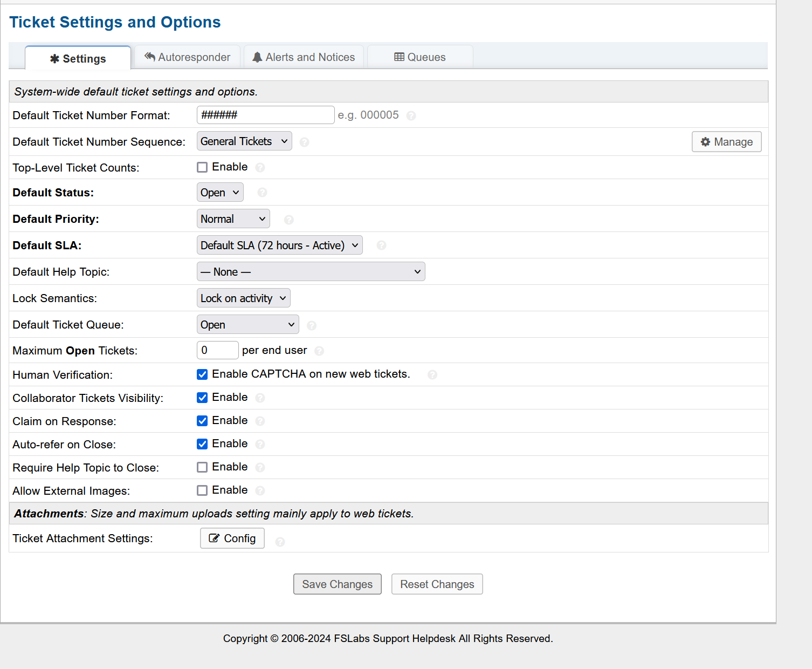The height and width of the screenshot is (669, 812).
Task: Open Default Status dropdown
Action: click(x=220, y=193)
